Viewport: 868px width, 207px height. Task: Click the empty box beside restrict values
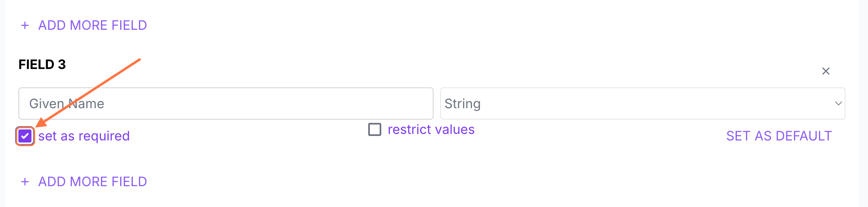[375, 129]
